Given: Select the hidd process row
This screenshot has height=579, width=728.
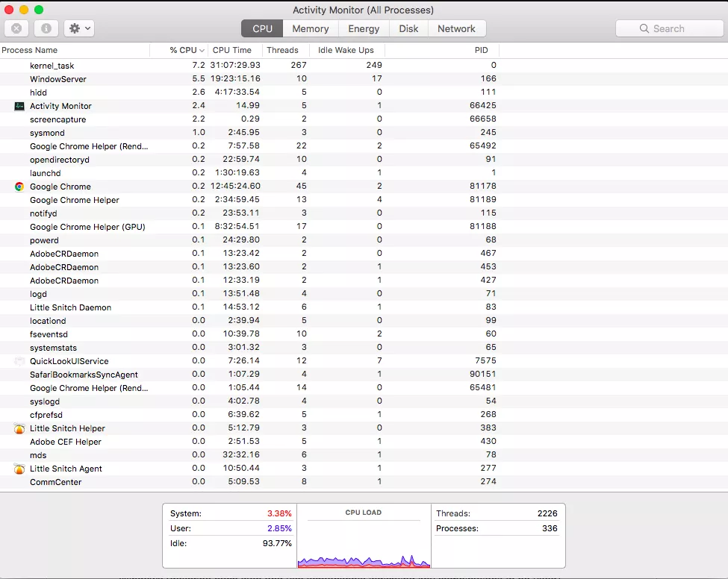Looking at the screenshot, I should [x=364, y=93].
